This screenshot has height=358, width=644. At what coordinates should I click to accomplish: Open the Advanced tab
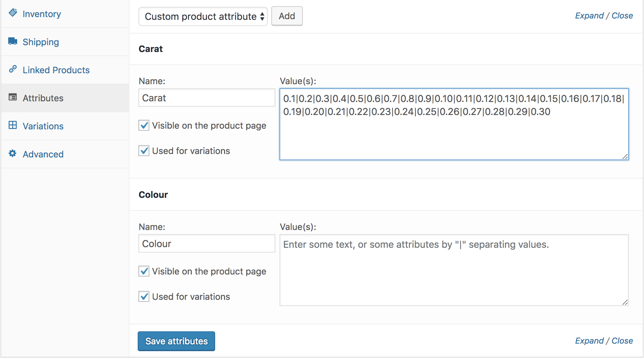coord(65,154)
